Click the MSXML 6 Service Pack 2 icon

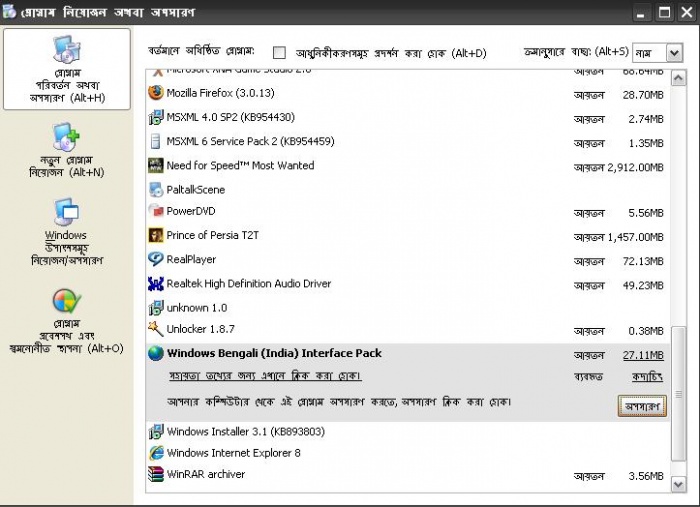coord(155,141)
